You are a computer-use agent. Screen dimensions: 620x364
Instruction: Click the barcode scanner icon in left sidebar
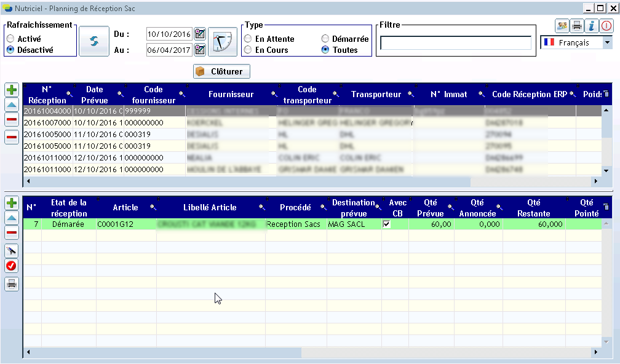(11, 250)
